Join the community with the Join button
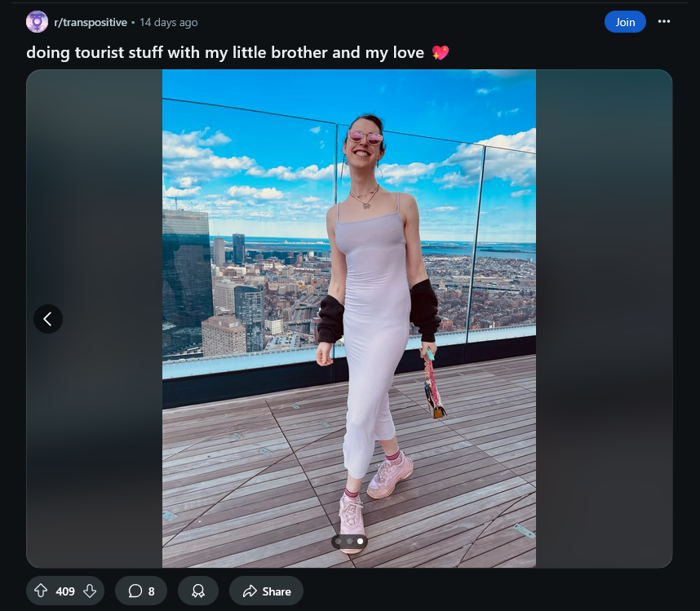The image size is (700, 611). (625, 22)
